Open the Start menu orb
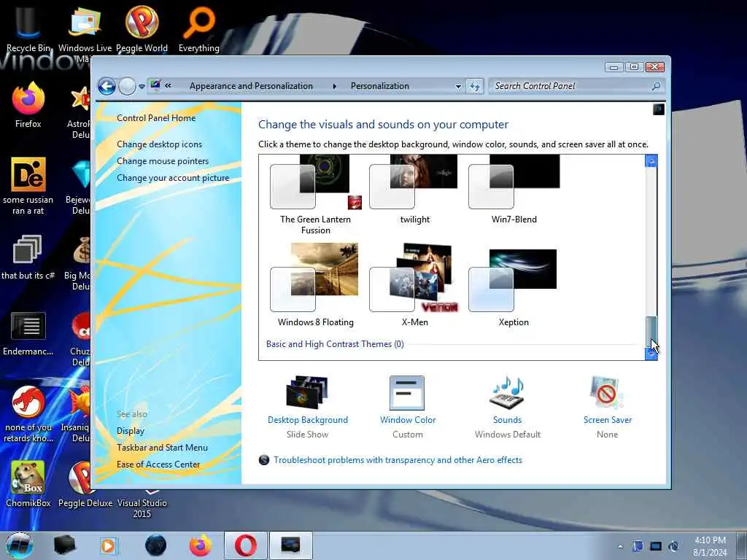 [20, 545]
